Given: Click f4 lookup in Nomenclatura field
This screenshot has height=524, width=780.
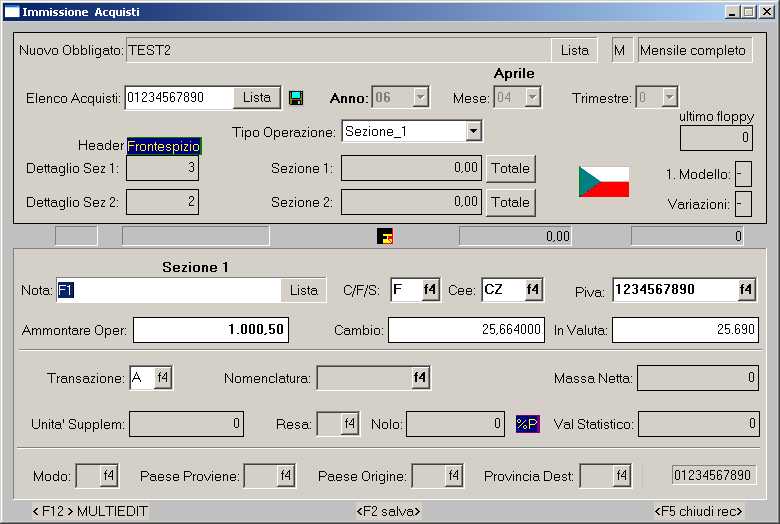Looking at the screenshot, I should [x=420, y=378].
